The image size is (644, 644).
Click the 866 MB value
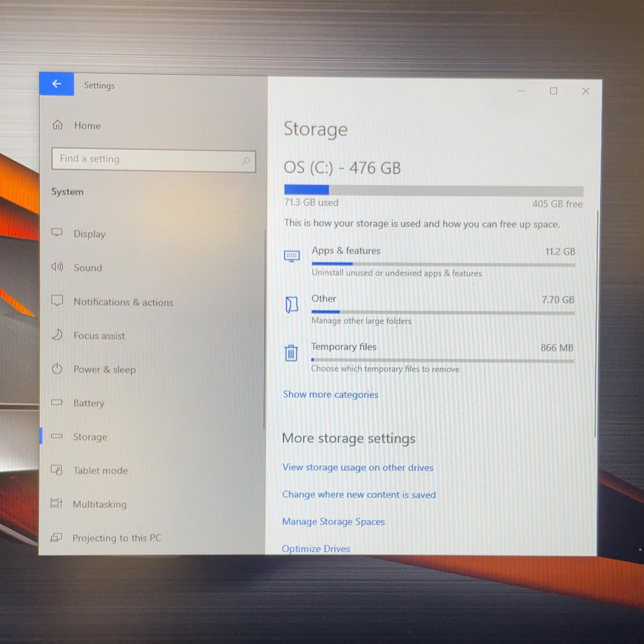(557, 348)
